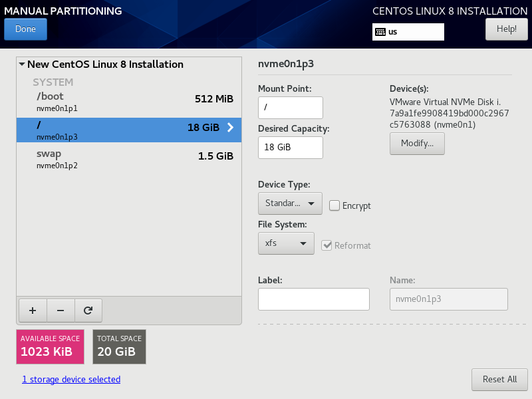Reload storage configuration from disk
532x399 pixels.
[88, 311]
